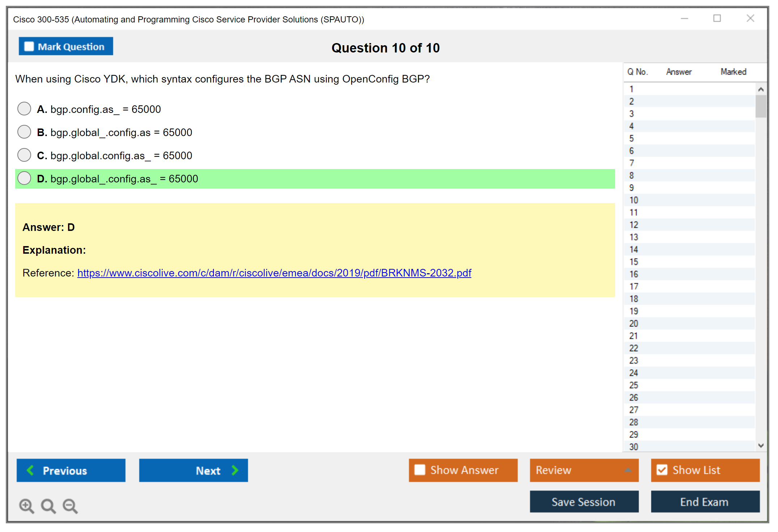The image size is (778, 532).
Task: Choose option C bgp.global.config.as_
Action: (24, 155)
